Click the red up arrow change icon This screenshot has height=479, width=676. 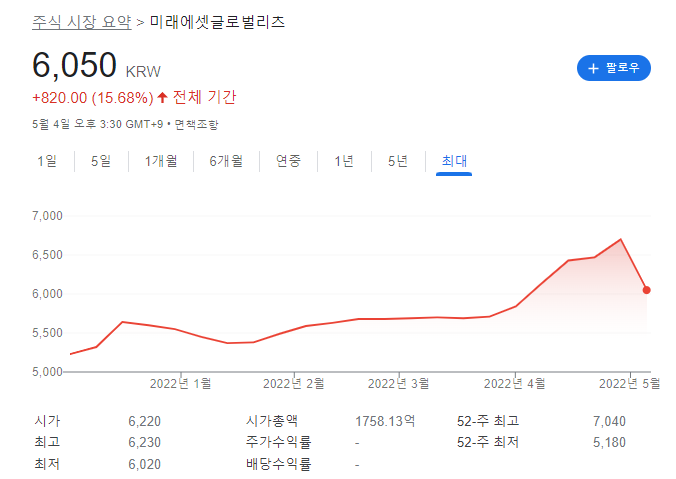tap(162, 97)
